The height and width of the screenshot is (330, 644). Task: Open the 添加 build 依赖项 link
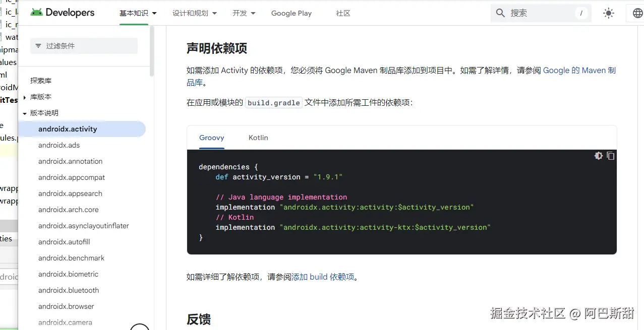(323, 277)
